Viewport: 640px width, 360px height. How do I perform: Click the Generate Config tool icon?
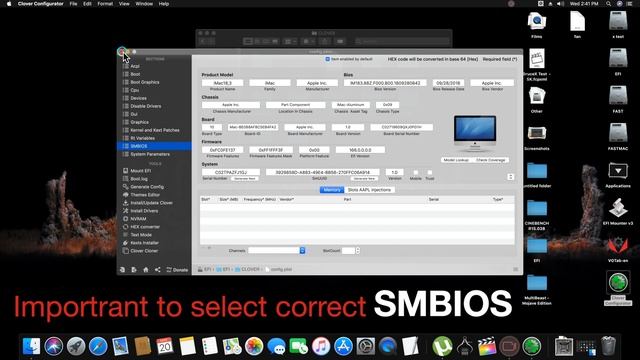pyautogui.click(x=125, y=187)
